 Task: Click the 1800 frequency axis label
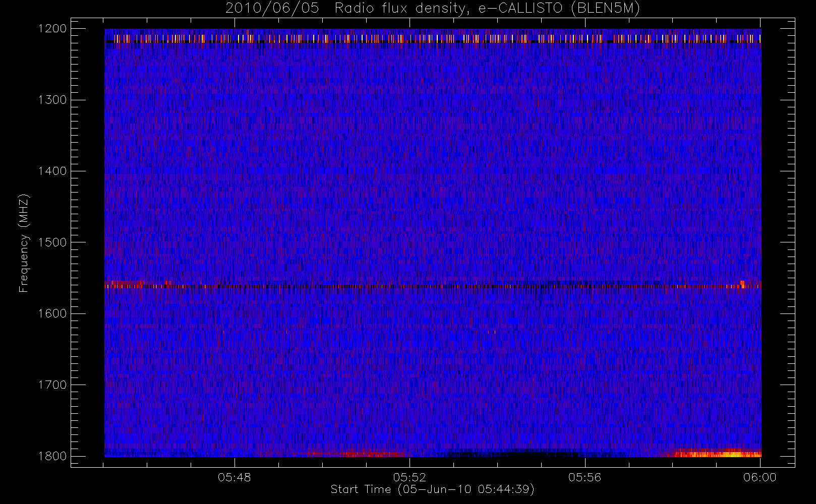point(52,456)
